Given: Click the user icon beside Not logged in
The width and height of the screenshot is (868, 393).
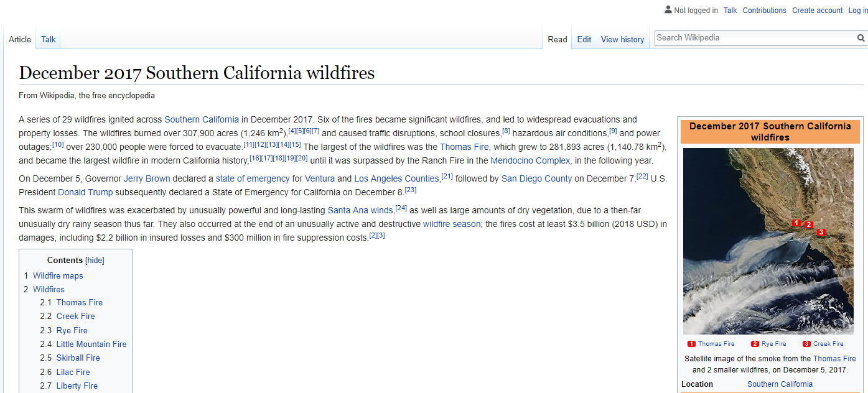Looking at the screenshot, I should [668, 10].
